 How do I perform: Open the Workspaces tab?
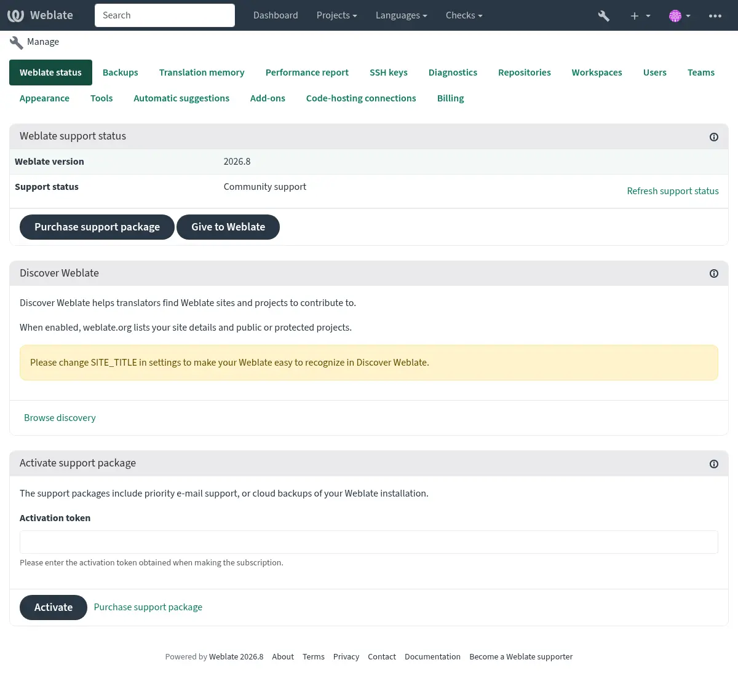pyautogui.click(x=597, y=73)
